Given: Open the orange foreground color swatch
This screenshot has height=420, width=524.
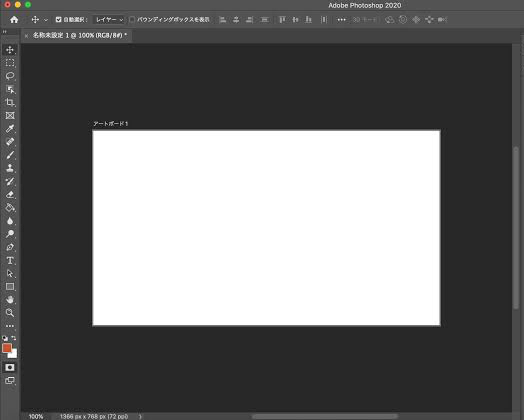Looking at the screenshot, I should point(7,348).
